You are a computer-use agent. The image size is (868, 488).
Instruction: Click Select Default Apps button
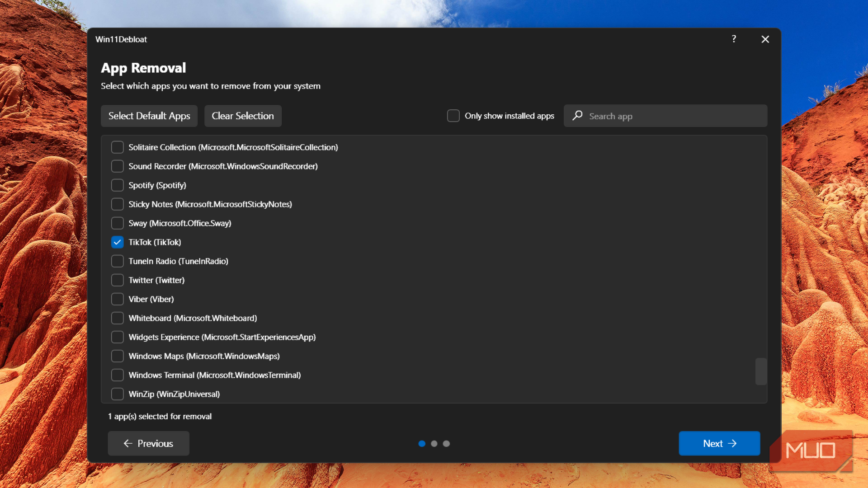click(x=149, y=116)
